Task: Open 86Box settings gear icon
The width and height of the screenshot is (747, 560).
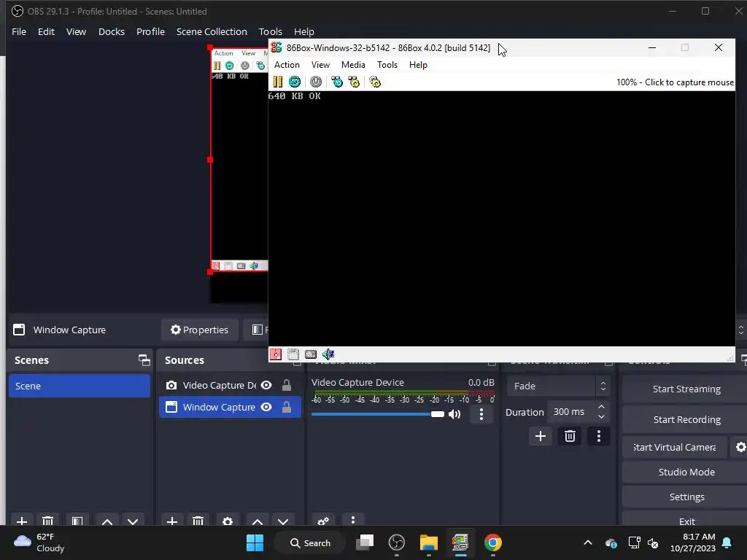Action: click(x=375, y=82)
